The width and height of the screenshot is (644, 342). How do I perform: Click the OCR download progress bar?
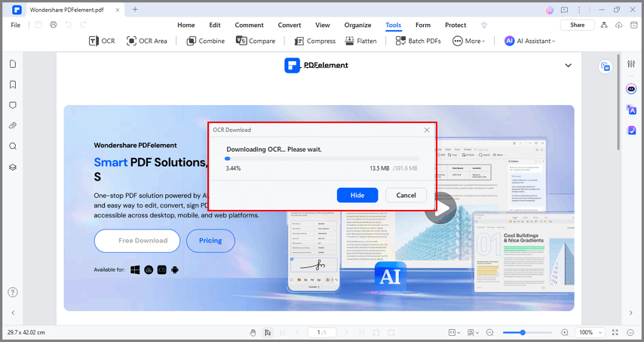tap(322, 159)
